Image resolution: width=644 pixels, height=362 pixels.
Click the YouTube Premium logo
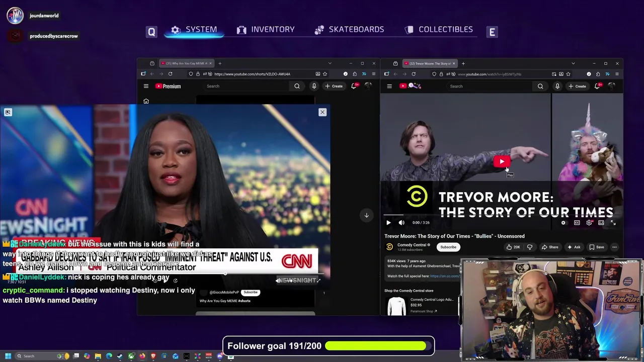point(168,86)
